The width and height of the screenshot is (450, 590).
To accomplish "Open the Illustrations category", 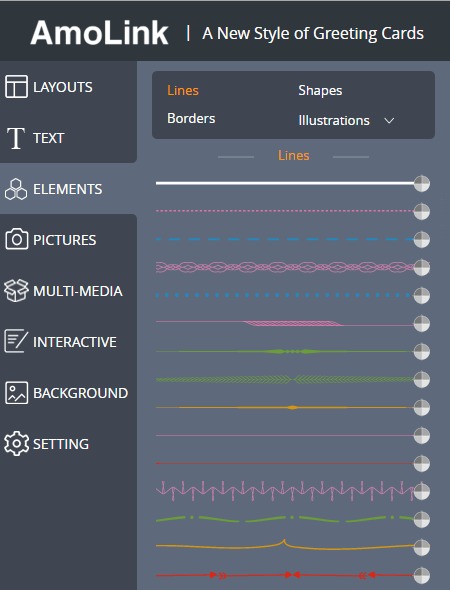I will (x=334, y=120).
